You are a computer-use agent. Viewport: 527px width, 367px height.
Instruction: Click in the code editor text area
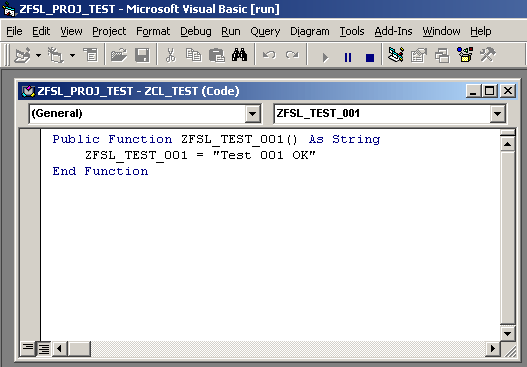coord(270,235)
